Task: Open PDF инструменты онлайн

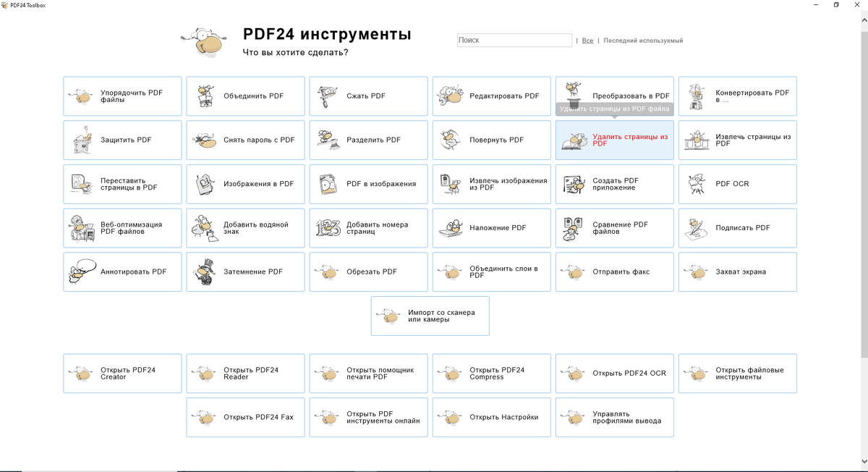Action: pos(368,418)
